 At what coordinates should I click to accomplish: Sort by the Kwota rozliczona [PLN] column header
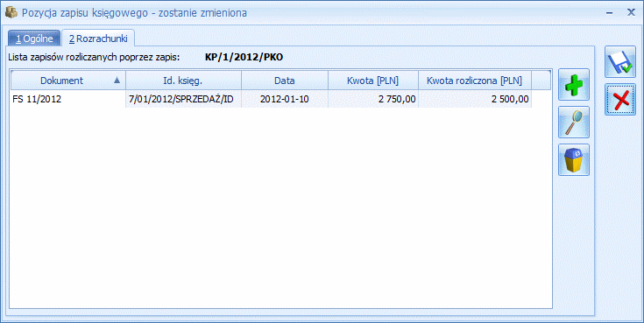[475, 81]
